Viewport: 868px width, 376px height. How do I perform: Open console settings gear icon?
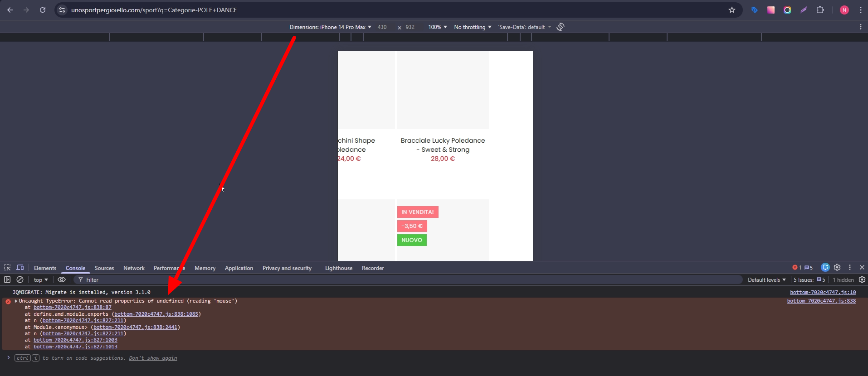pos(862,280)
